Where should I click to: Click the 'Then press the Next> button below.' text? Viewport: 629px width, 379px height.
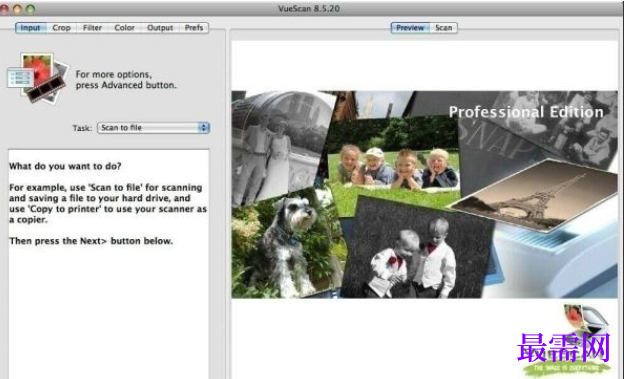point(91,241)
